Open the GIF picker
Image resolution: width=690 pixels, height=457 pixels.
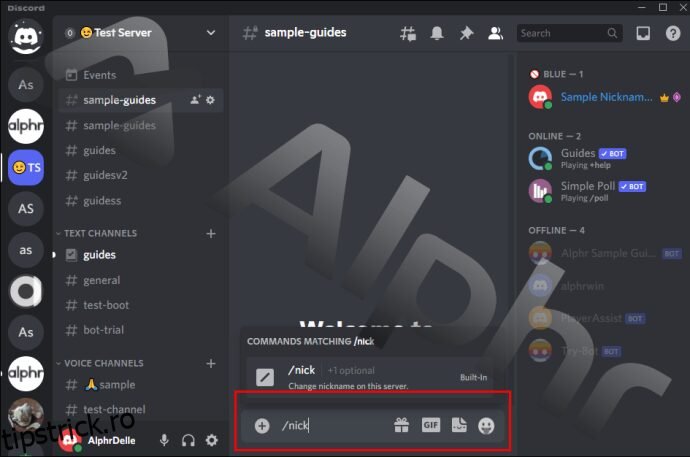pos(430,425)
